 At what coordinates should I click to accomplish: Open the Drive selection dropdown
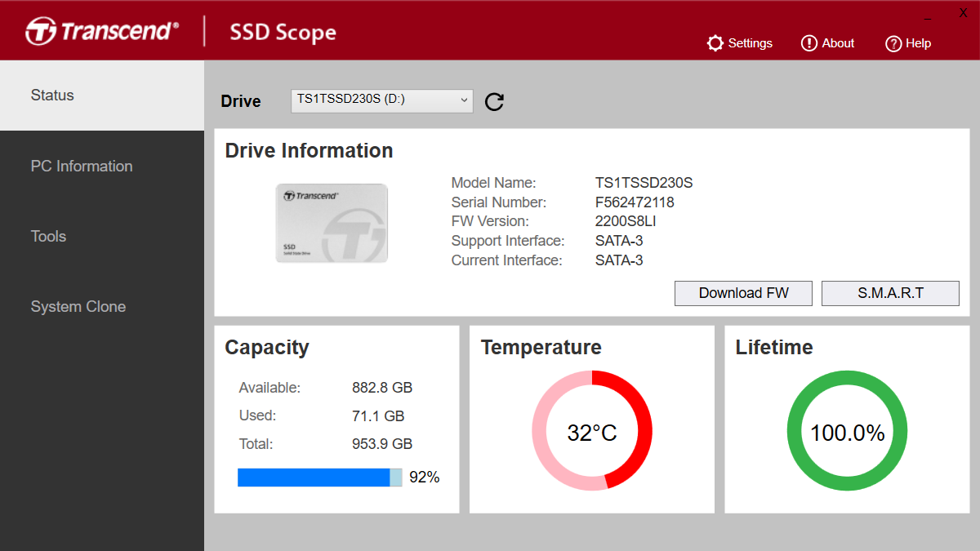[x=381, y=100]
